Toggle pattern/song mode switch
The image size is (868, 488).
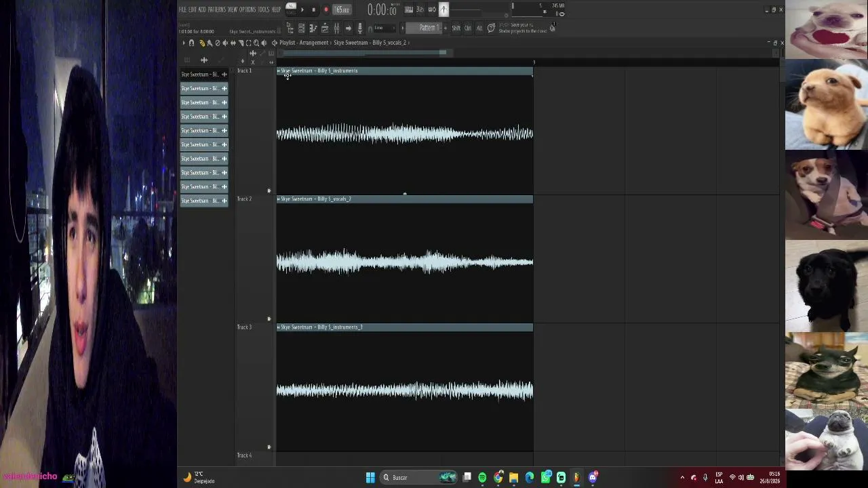tap(291, 9)
